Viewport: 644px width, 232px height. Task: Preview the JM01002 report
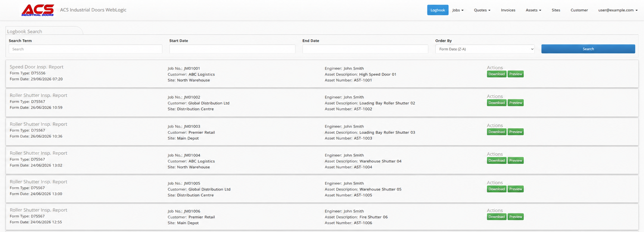click(516, 103)
